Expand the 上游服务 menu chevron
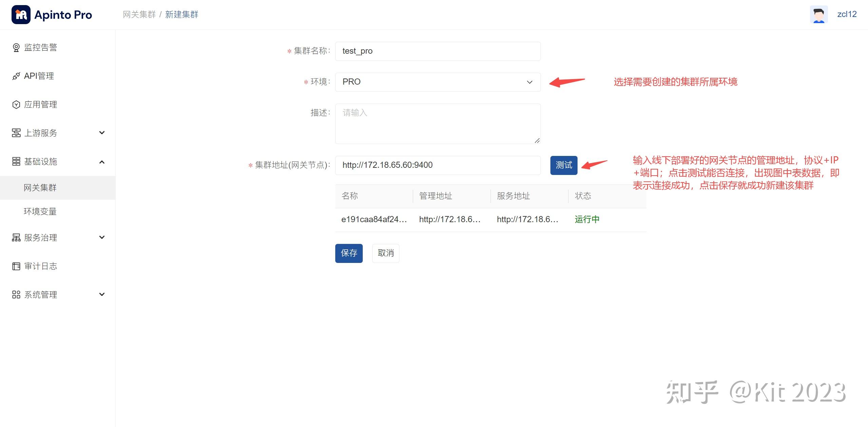Screen dimensions: 868x427 coord(102,133)
